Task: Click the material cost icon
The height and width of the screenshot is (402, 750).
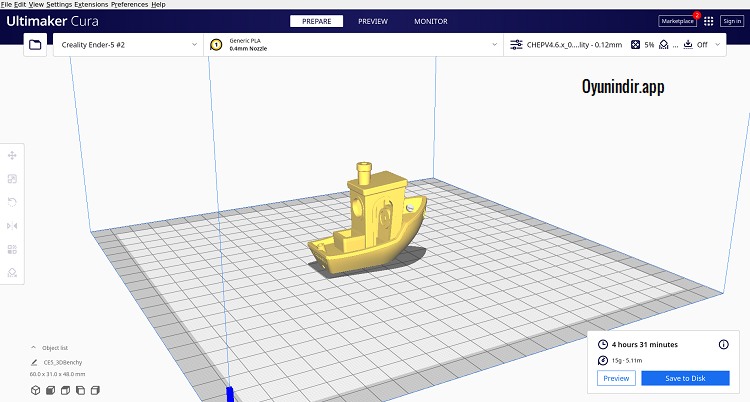Action: pyautogui.click(x=603, y=360)
